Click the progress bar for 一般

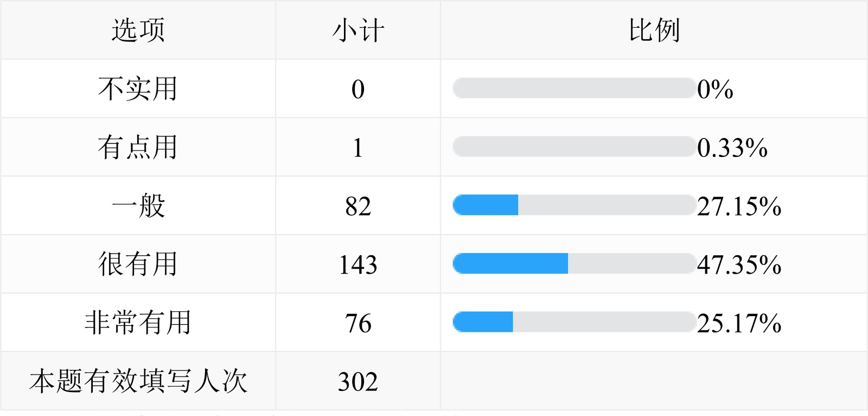pyautogui.click(x=574, y=205)
